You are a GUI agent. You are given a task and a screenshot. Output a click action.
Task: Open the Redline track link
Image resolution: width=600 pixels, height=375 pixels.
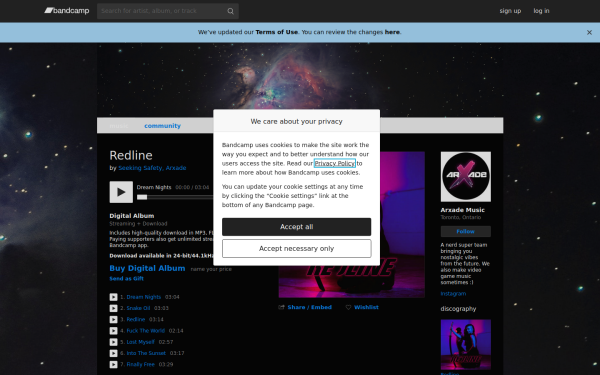(x=136, y=320)
